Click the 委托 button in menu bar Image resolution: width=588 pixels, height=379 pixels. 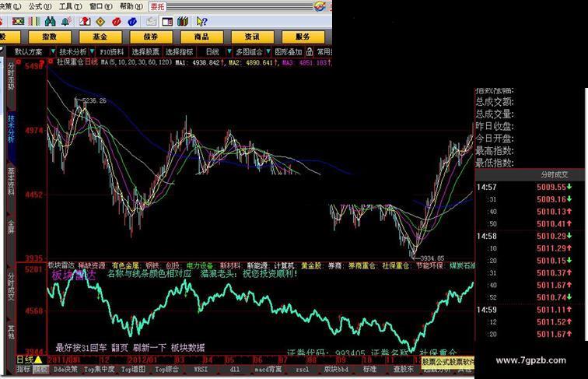point(157,7)
